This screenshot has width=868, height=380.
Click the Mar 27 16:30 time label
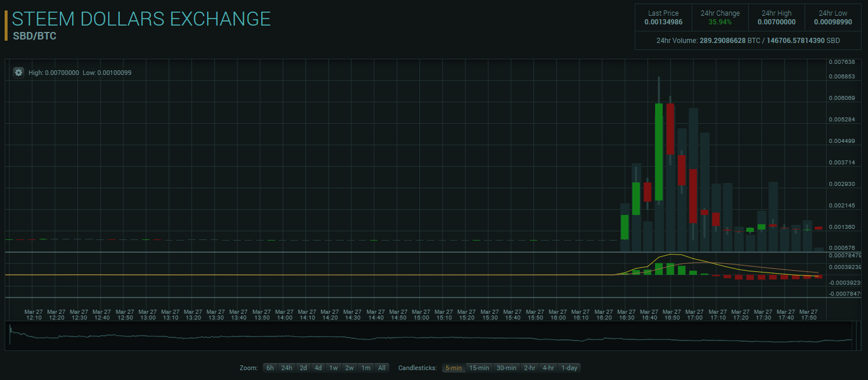pyautogui.click(x=627, y=314)
